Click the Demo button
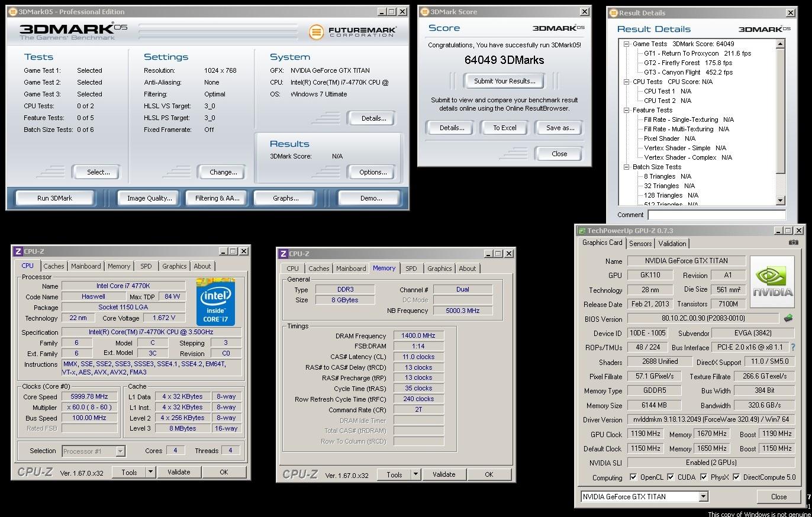The height and width of the screenshot is (517, 812). [x=371, y=198]
